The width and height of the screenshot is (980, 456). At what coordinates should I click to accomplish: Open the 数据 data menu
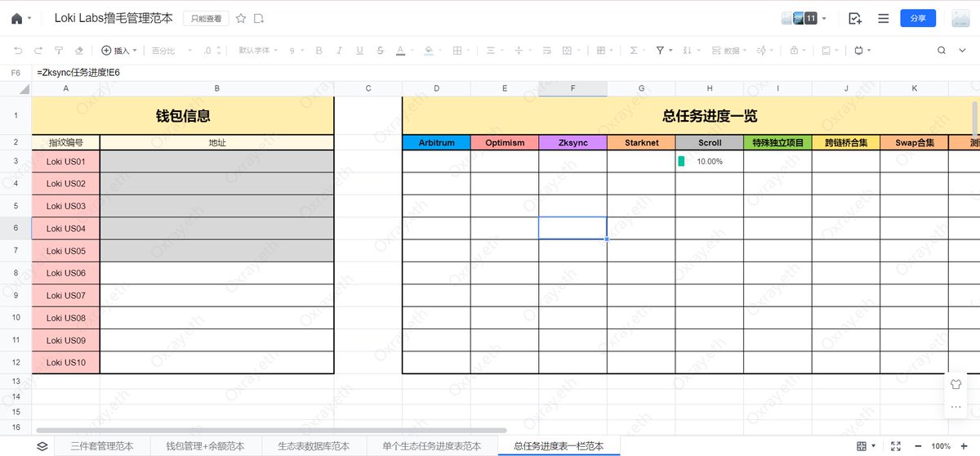728,51
